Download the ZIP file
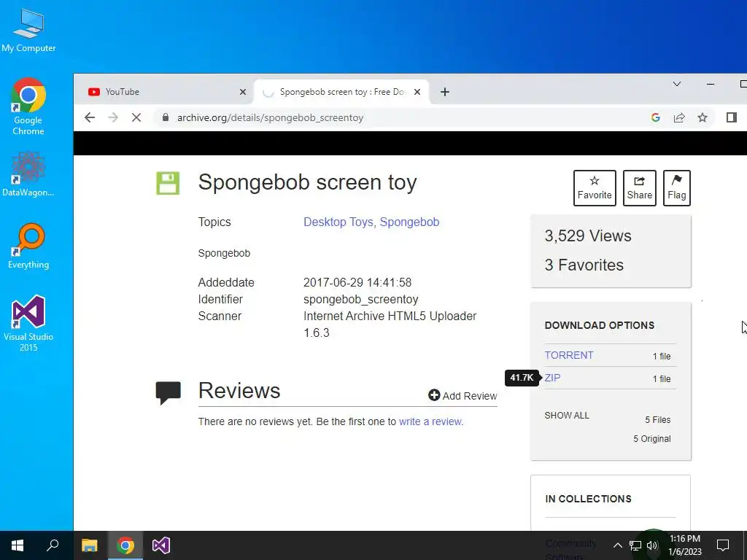The height and width of the screenshot is (560, 747). point(552,378)
